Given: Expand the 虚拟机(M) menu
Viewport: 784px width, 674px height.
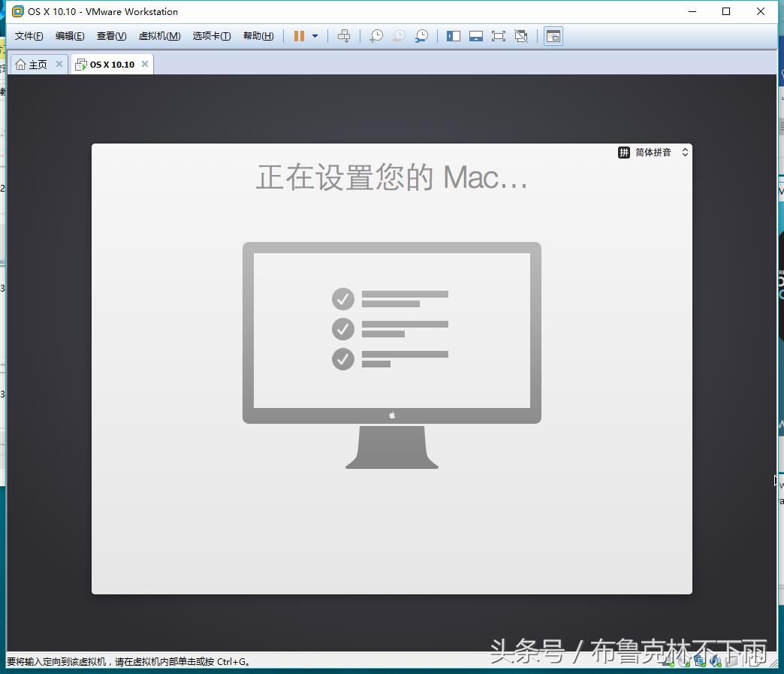Looking at the screenshot, I should [x=159, y=35].
